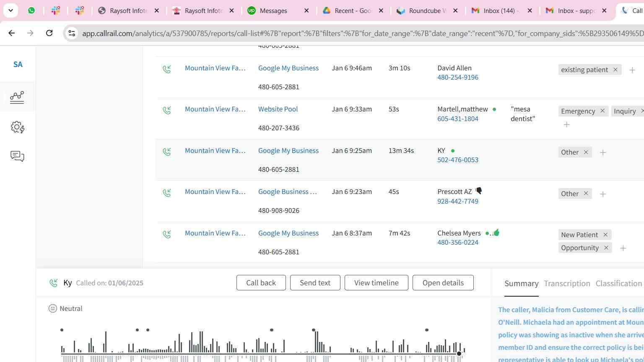Remove the Emergency tag

[x=602, y=111]
